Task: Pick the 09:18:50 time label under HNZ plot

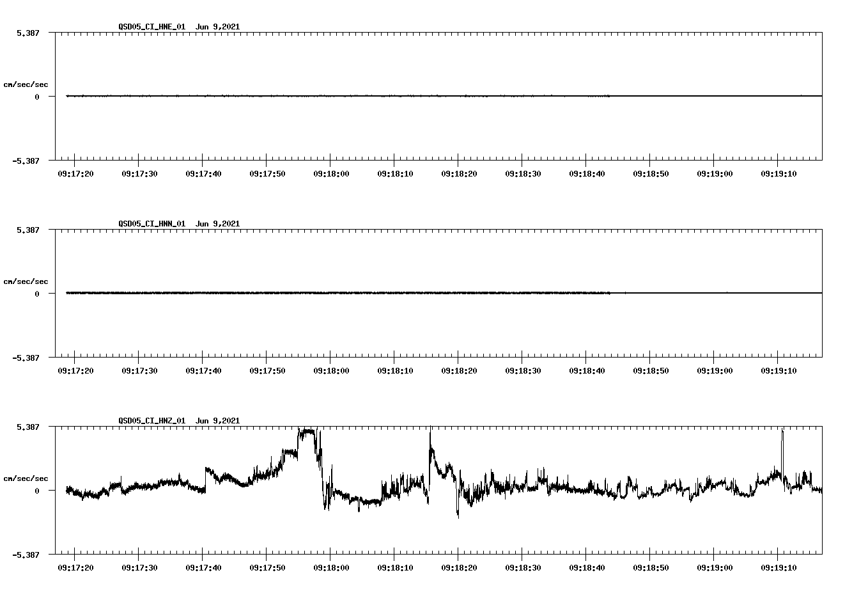Action: coord(651,567)
